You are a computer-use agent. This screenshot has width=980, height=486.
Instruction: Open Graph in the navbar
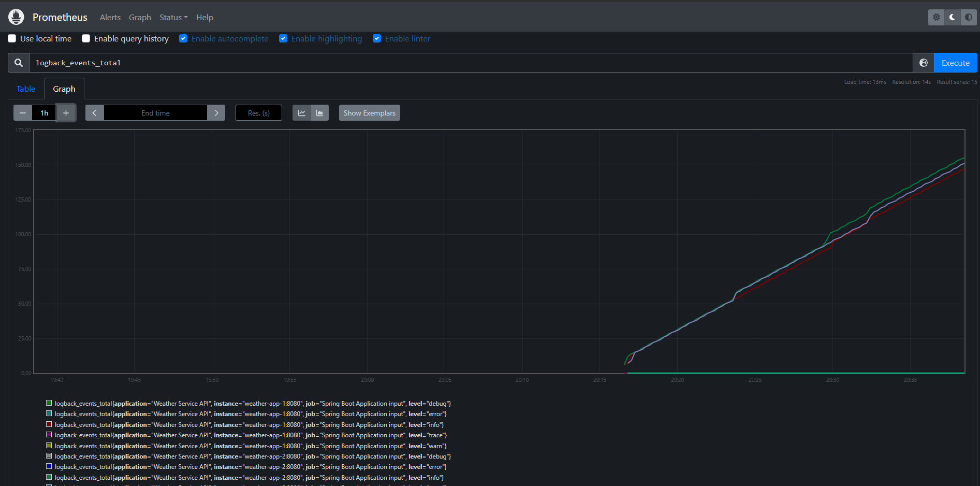[x=140, y=17]
